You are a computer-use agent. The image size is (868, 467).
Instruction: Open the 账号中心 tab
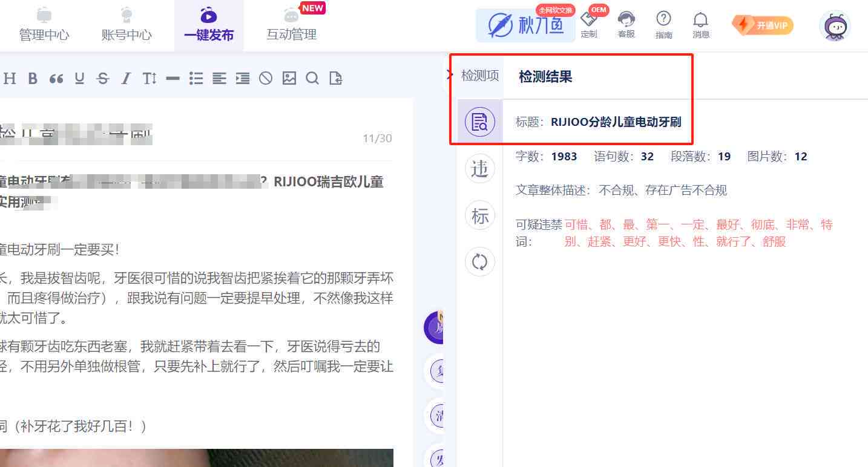pyautogui.click(x=127, y=24)
